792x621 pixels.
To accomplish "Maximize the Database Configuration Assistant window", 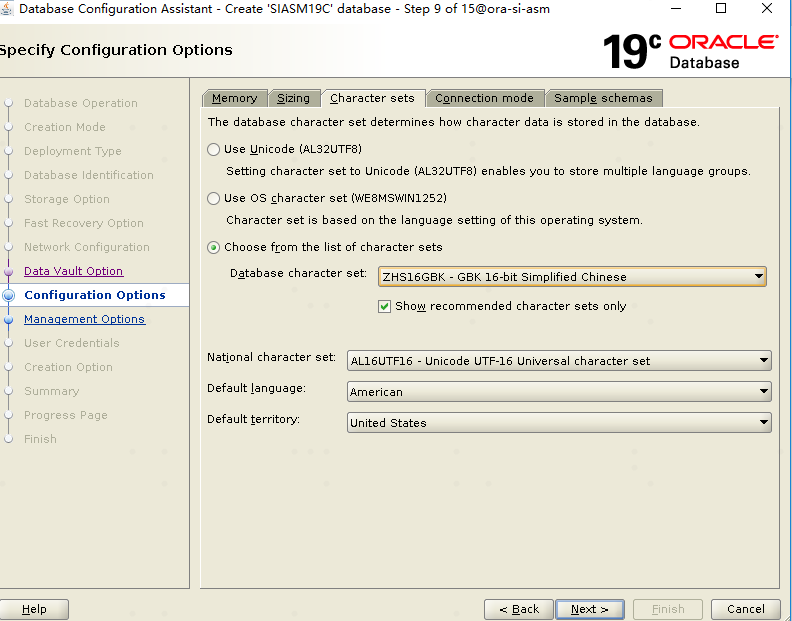I will pyautogui.click(x=721, y=9).
